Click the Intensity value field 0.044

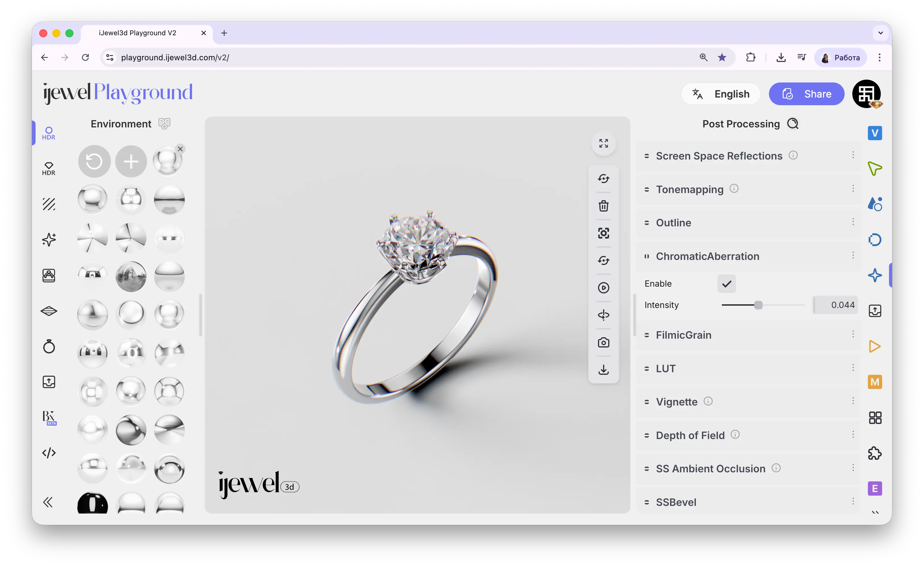point(835,305)
